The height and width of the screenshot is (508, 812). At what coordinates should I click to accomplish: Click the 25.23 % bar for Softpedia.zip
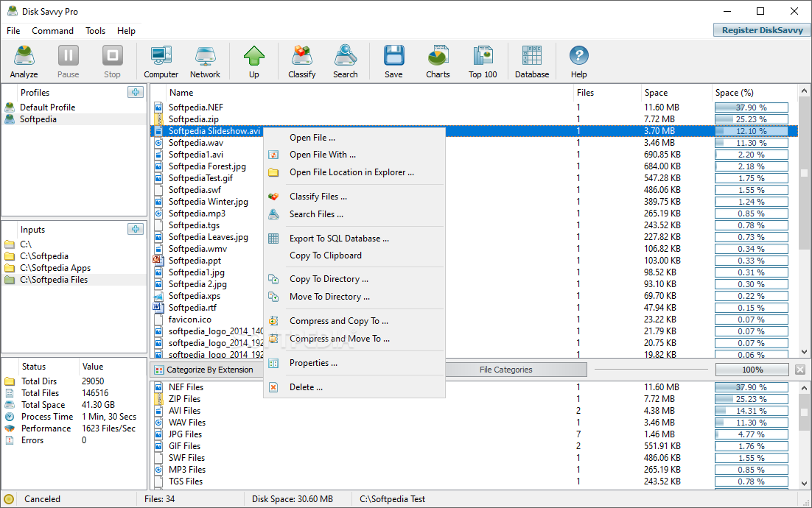point(752,119)
